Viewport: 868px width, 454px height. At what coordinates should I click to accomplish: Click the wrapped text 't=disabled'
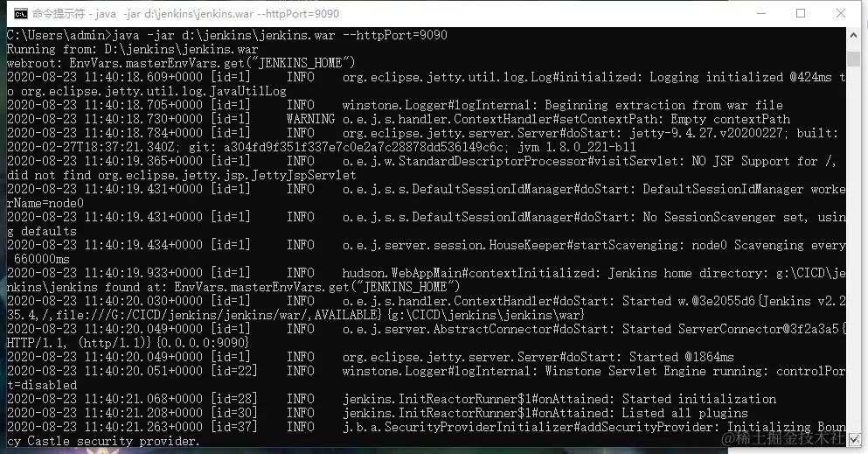click(x=42, y=384)
